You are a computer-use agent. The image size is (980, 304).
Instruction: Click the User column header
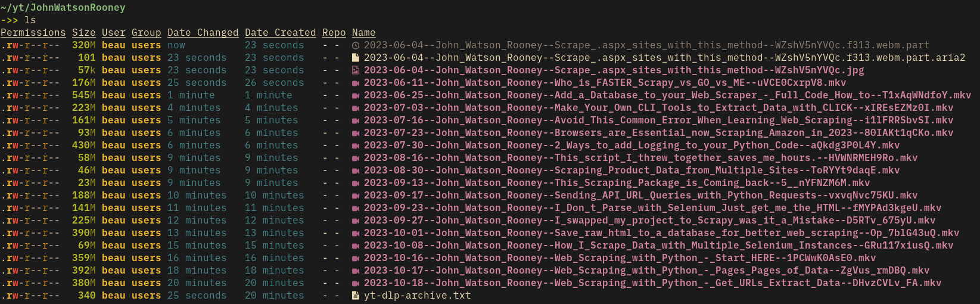click(x=114, y=33)
